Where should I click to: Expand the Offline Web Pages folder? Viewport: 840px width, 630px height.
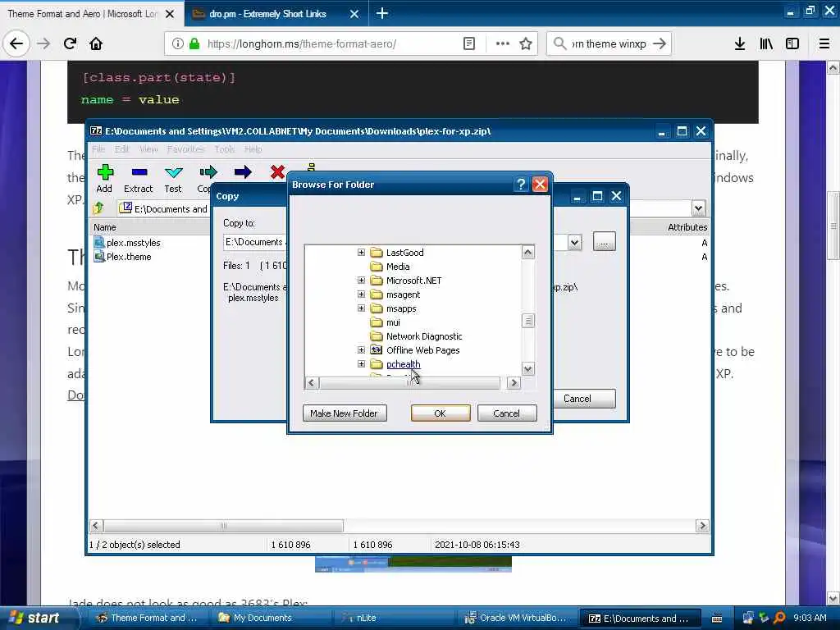(361, 349)
